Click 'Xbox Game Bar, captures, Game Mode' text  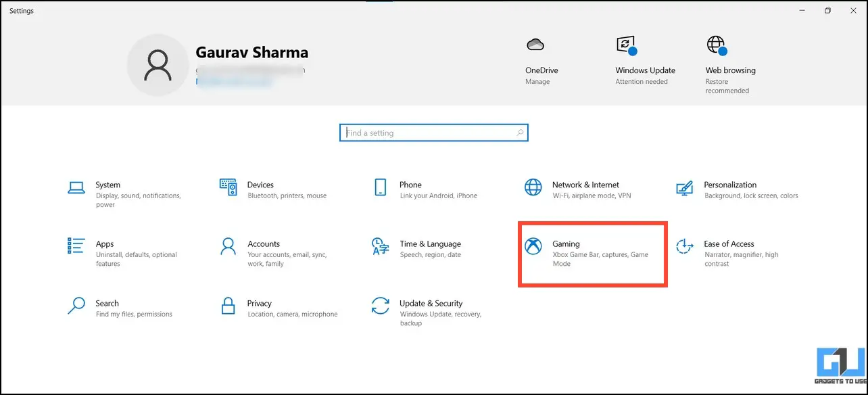click(x=600, y=259)
